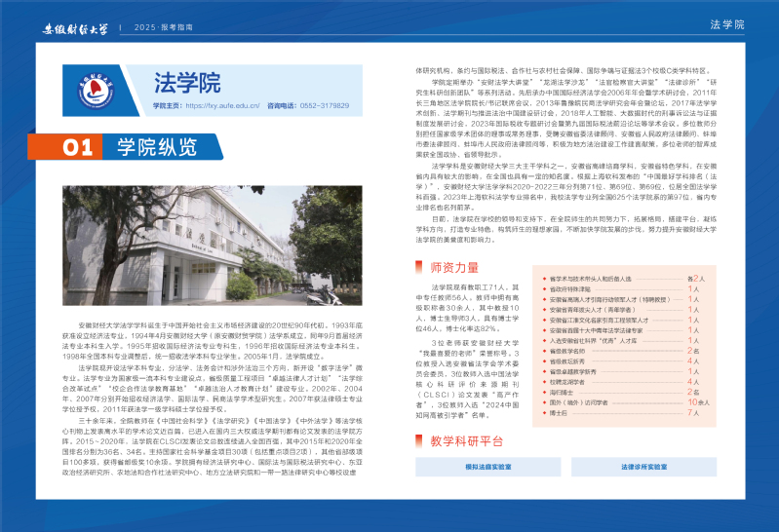The image size is (779, 532).
Task: Click the 各2人 count in the first list row
Action: click(696, 279)
